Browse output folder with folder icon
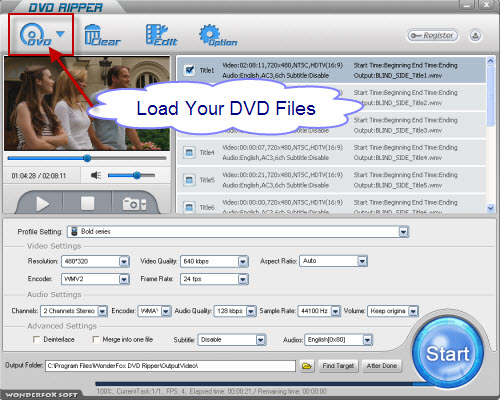 click(x=307, y=366)
